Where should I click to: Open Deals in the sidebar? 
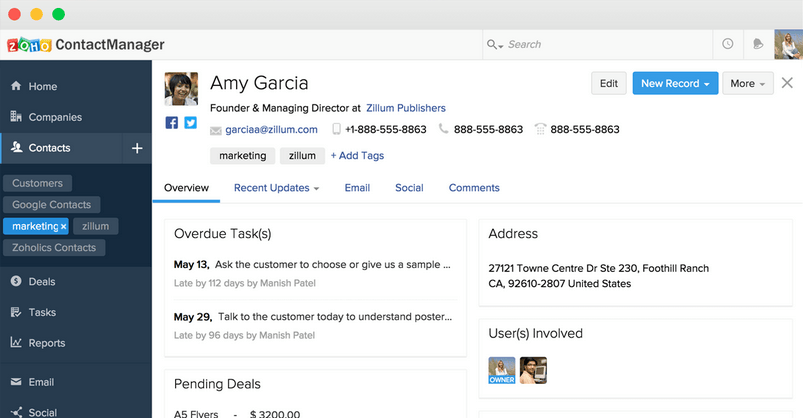[x=42, y=282]
